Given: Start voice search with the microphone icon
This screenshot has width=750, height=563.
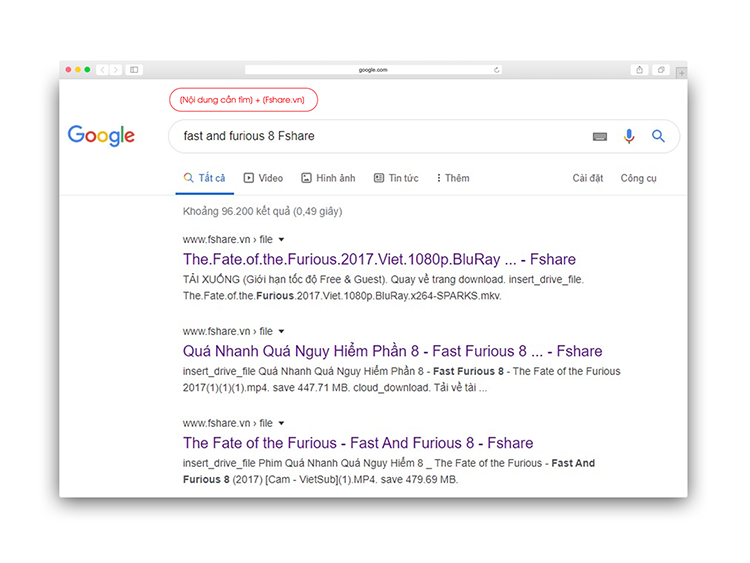Looking at the screenshot, I should (x=629, y=136).
